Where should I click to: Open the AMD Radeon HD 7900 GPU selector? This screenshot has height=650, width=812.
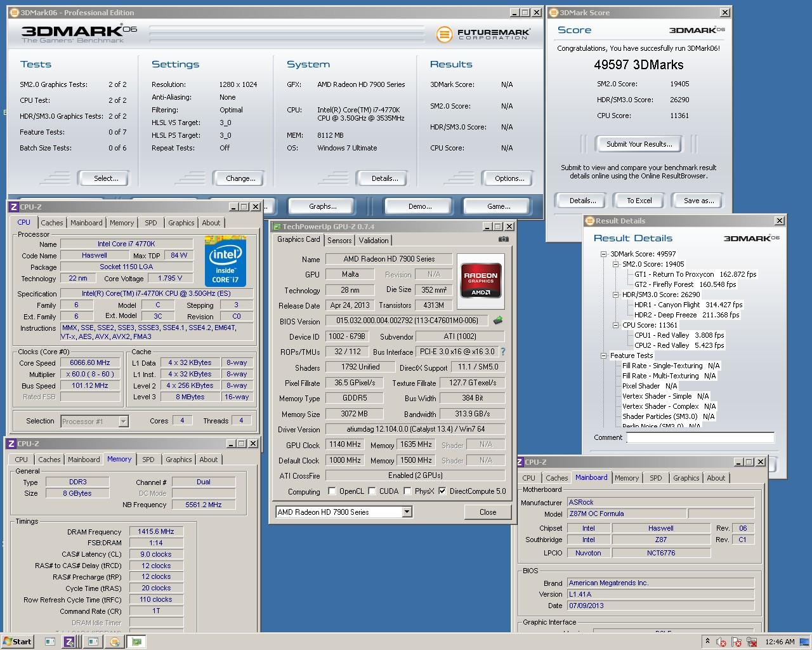point(344,512)
